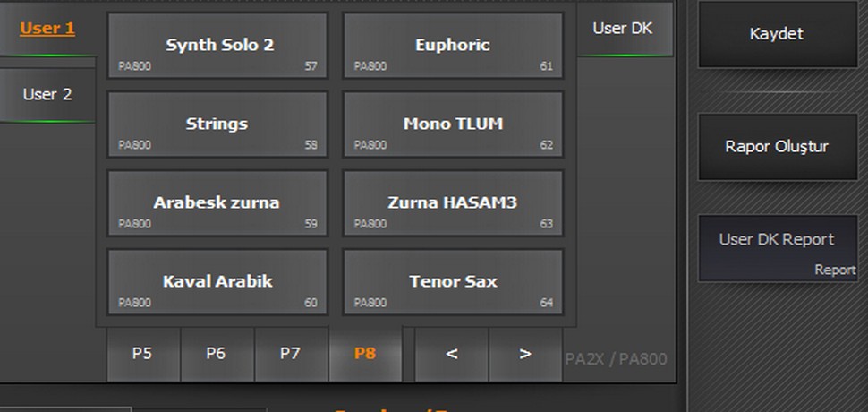868x412 pixels.
Task: Choose the Euphoric sound slot
Action: click(453, 46)
